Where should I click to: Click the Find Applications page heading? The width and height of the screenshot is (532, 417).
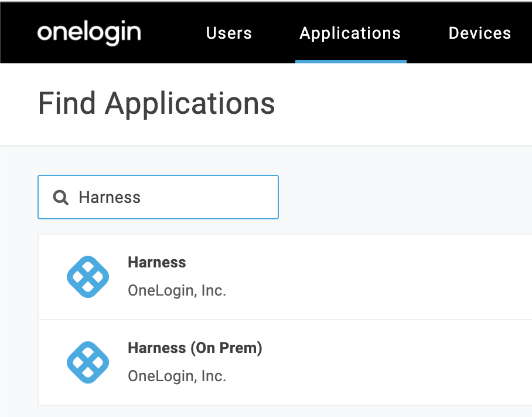(x=156, y=104)
